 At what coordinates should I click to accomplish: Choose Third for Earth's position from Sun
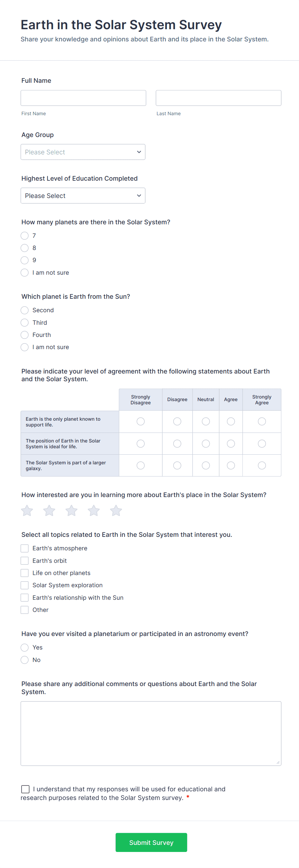(x=24, y=322)
